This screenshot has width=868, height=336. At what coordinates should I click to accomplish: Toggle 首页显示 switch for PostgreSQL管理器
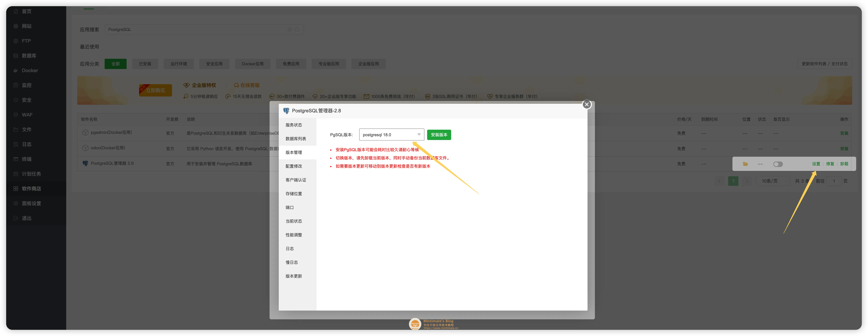click(778, 164)
